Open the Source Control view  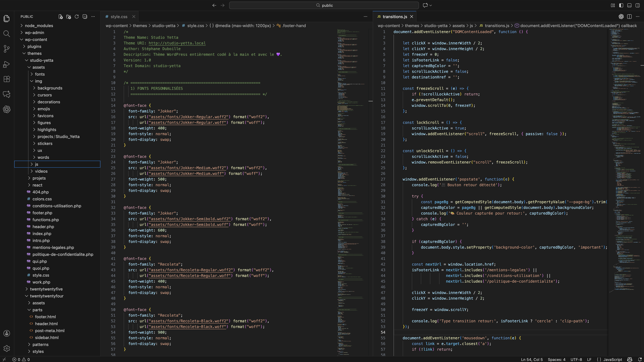tap(7, 49)
